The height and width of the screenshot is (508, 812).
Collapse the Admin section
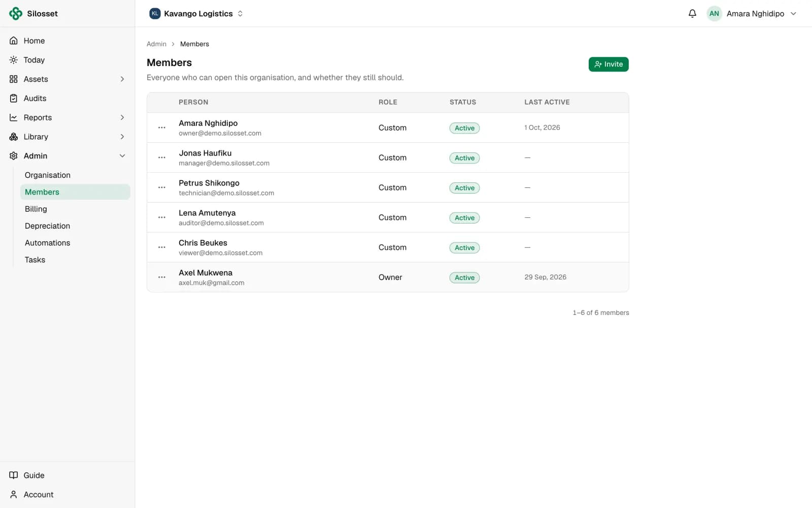click(x=122, y=156)
